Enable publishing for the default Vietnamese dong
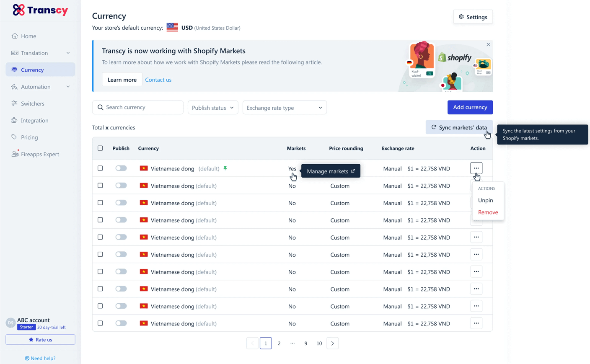This screenshot has height=364, width=590. click(121, 168)
